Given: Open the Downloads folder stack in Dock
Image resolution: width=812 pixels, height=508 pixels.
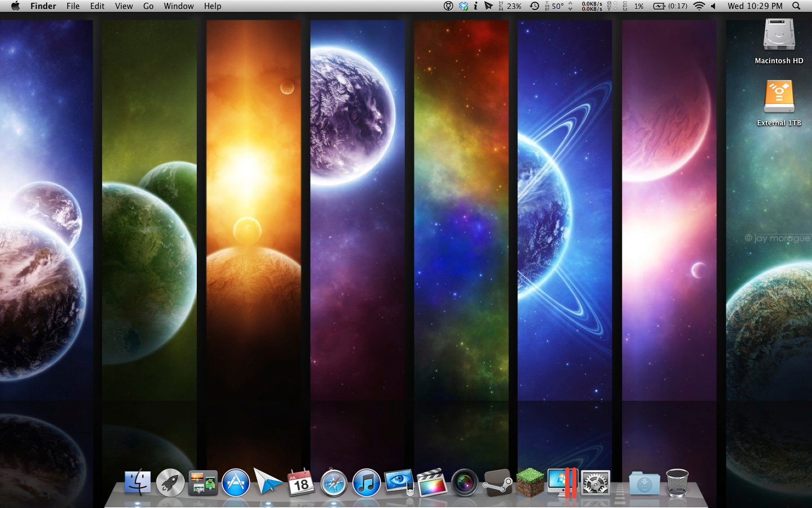Looking at the screenshot, I should [x=645, y=483].
